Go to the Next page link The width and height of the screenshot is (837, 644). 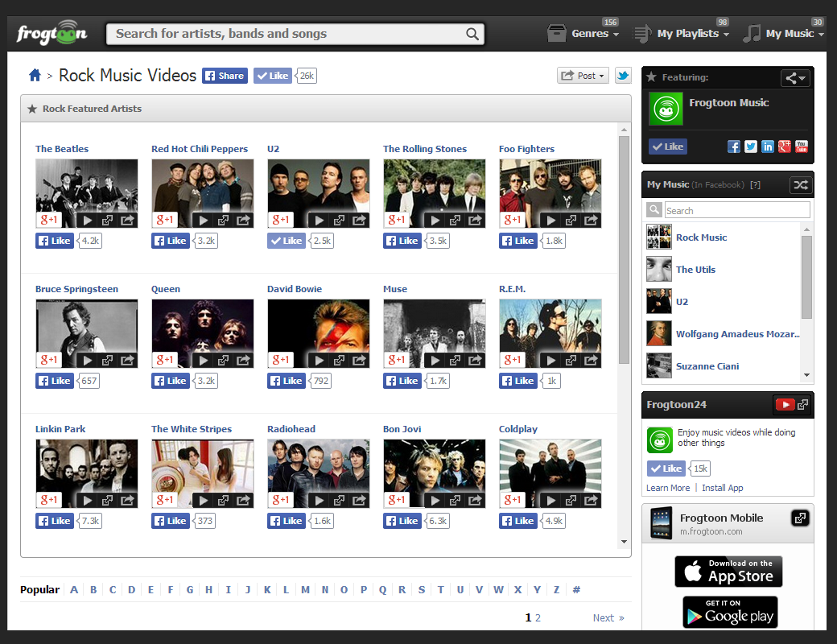(608, 618)
